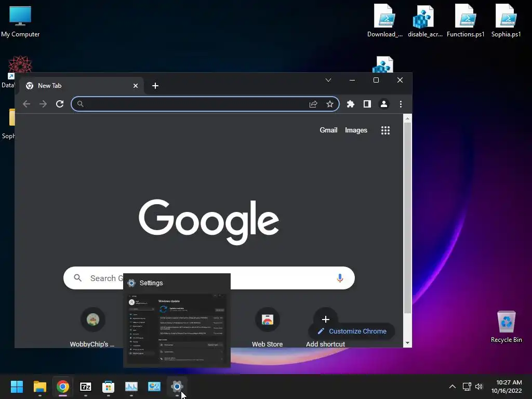
Task: Open the clock and date flyout
Action: (507, 387)
